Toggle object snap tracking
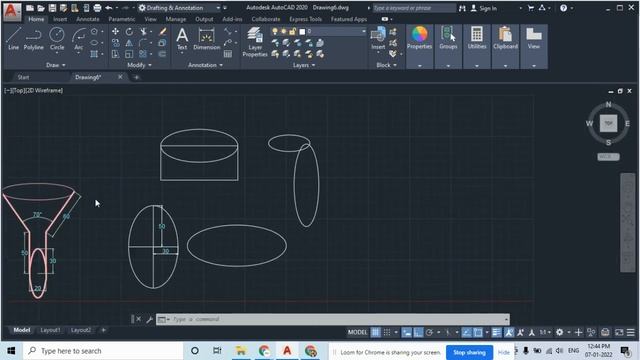The image size is (640, 360). pyautogui.click(x=467, y=333)
